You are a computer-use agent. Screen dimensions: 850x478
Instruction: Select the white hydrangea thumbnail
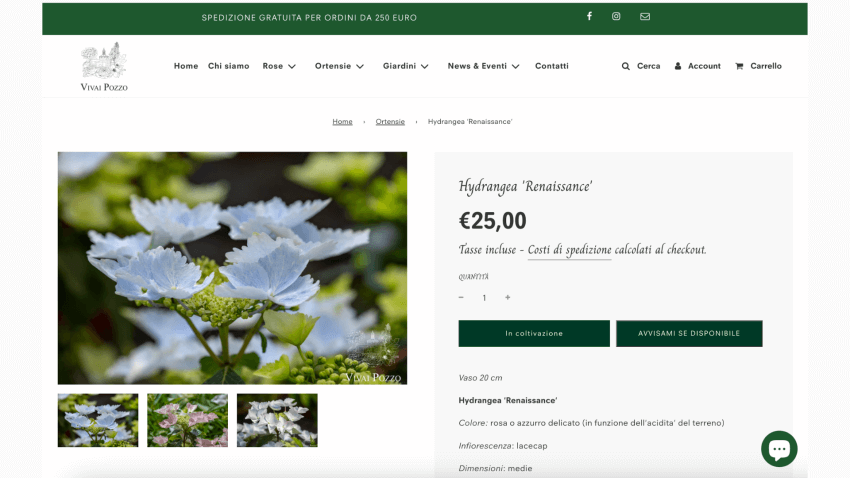277,420
